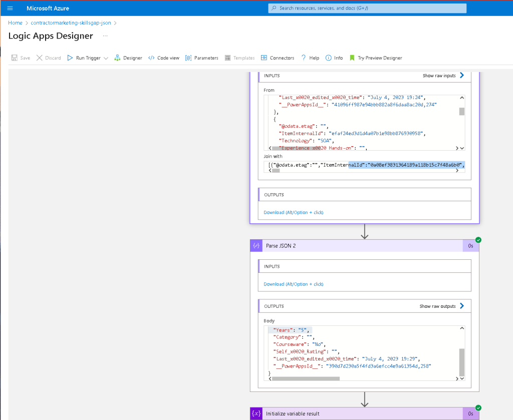Click the search magnifier icon
This screenshot has width=513, height=420.
click(274, 8)
